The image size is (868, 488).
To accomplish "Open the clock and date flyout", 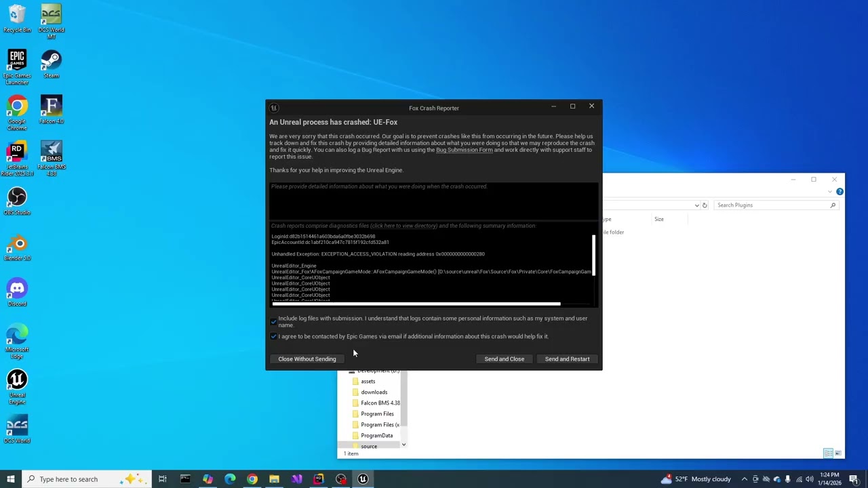I will click(829, 479).
